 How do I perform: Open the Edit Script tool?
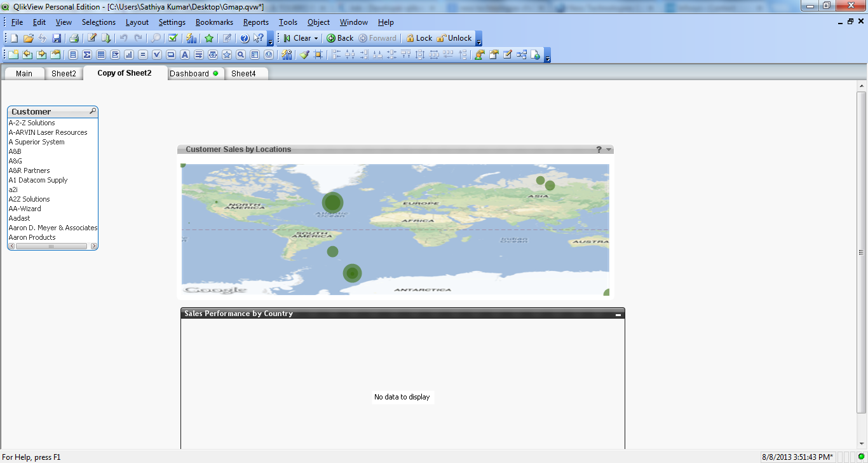(92, 38)
